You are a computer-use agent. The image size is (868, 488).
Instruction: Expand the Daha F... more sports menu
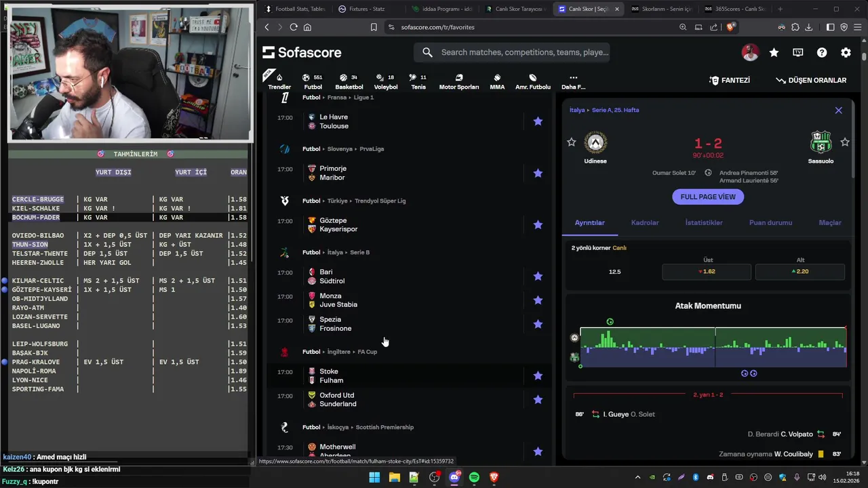coord(573,81)
